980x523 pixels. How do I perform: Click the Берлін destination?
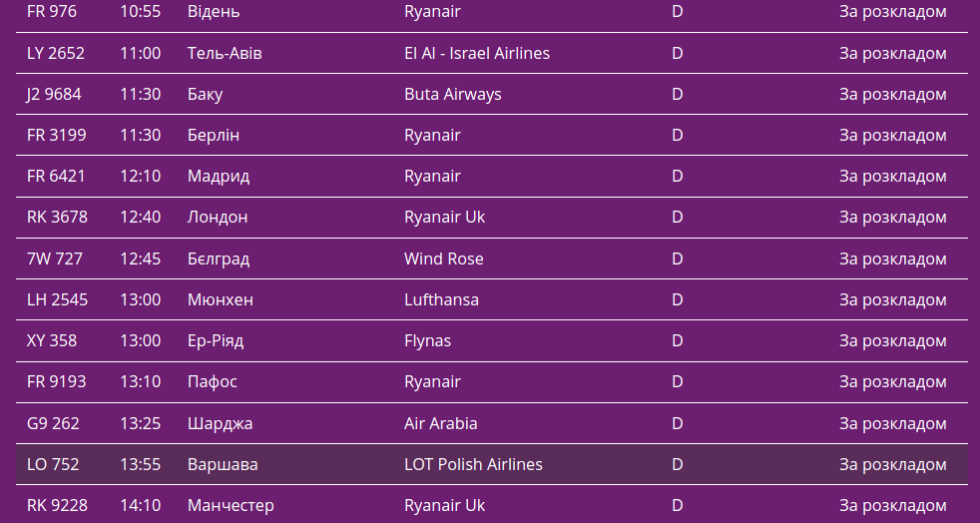pos(213,135)
